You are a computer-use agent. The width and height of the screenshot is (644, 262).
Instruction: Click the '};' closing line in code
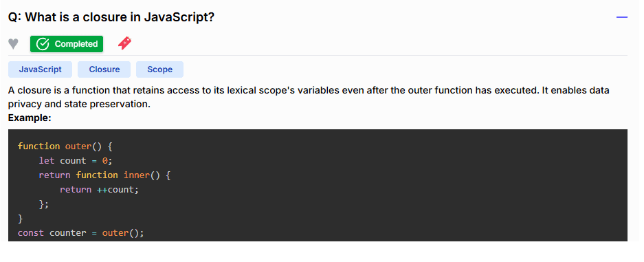[x=44, y=204]
